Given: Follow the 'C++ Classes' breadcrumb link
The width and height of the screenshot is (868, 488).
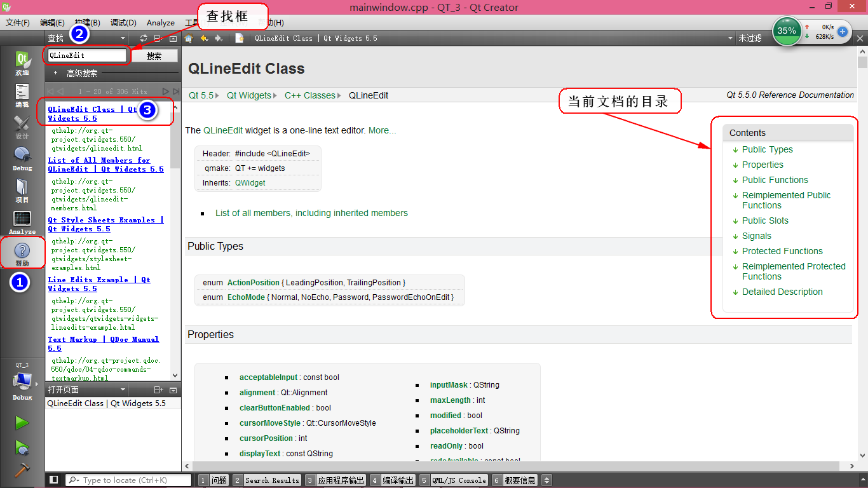Looking at the screenshot, I should [310, 95].
